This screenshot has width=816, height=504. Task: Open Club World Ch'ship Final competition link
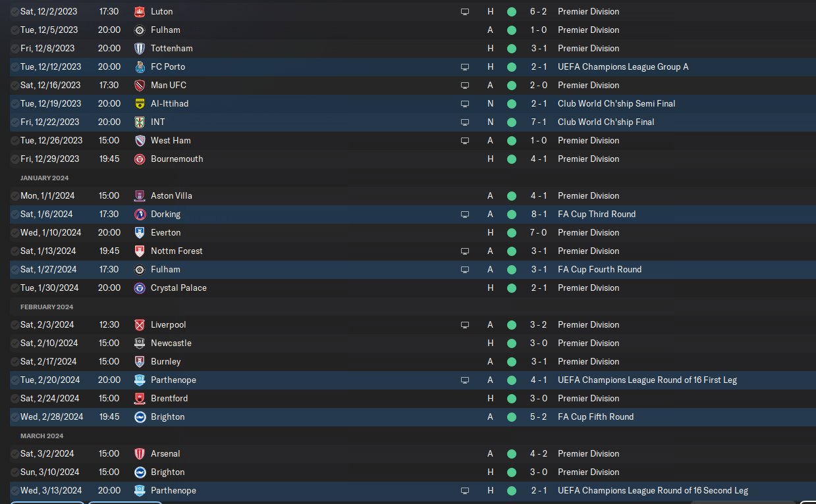coord(606,122)
